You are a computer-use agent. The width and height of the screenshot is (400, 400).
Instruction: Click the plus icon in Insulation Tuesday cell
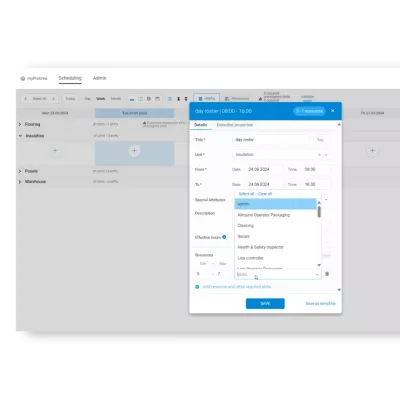click(x=134, y=151)
